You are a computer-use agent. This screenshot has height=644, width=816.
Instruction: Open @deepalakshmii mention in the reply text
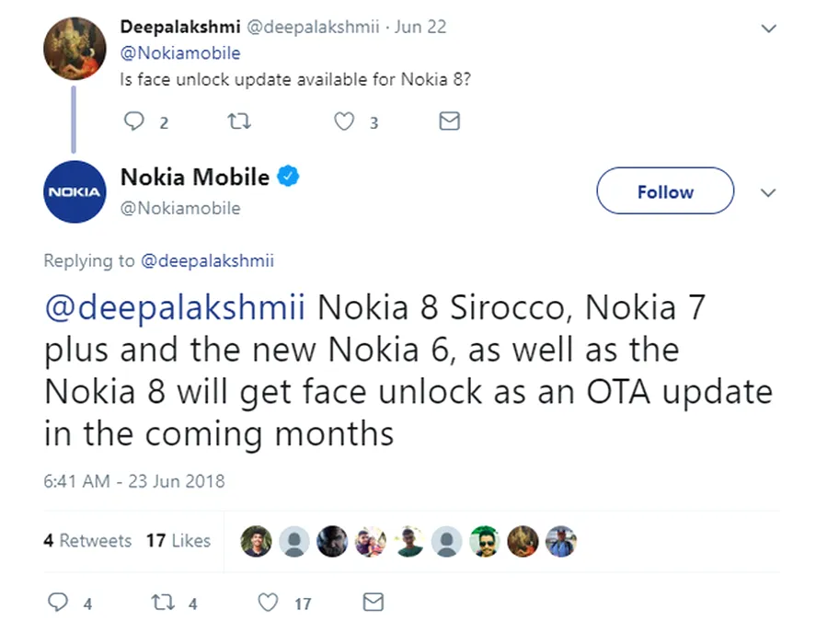coord(175,308)
